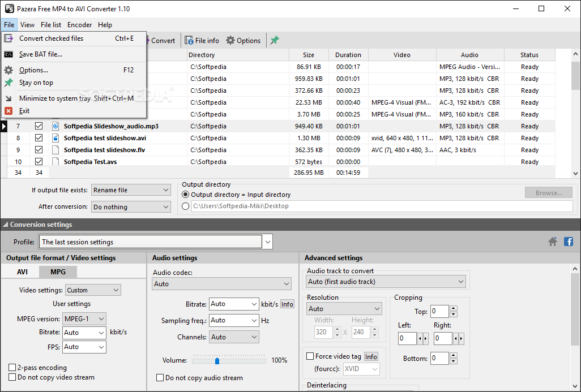
Task: Click the Info button next to Bitrate
Action: coord(287,304)
